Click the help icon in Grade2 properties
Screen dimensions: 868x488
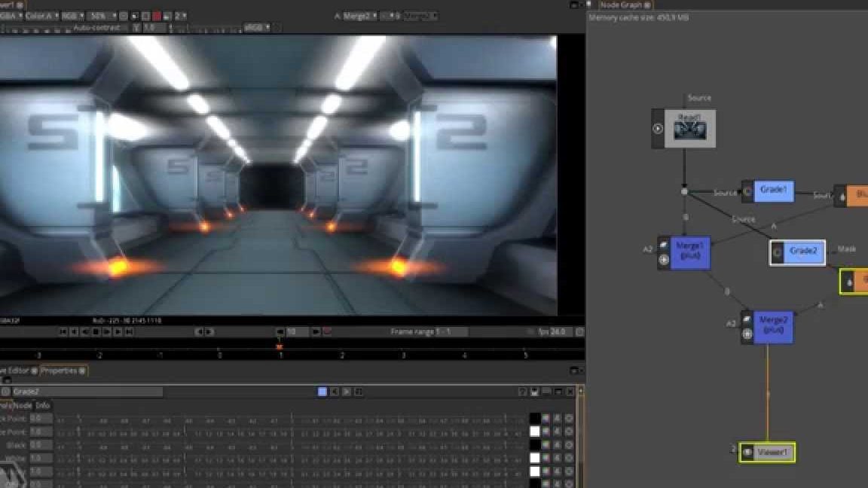[x=522, y=391]
